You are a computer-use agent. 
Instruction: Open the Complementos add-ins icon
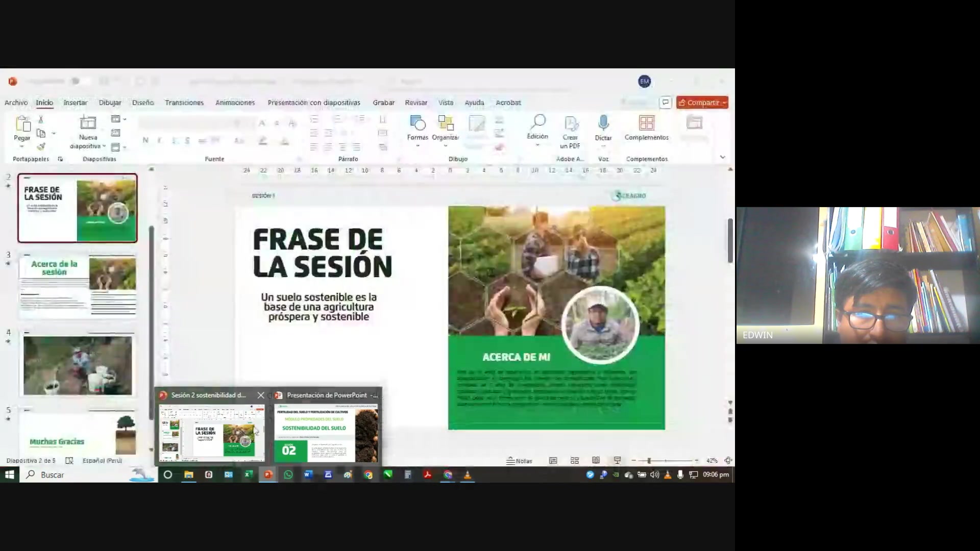646,123
